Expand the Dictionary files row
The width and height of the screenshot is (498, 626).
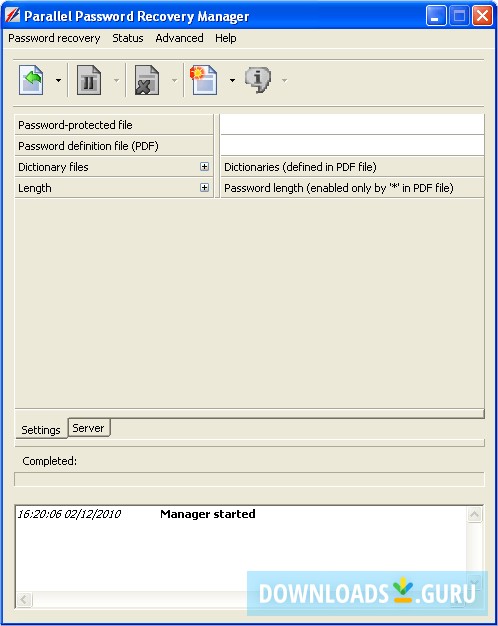(204, 167)
